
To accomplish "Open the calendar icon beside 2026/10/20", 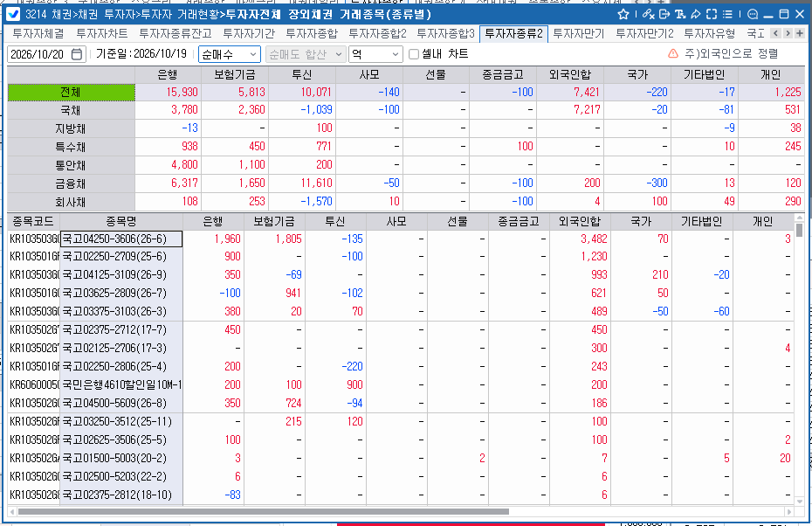I will [76, 54].
